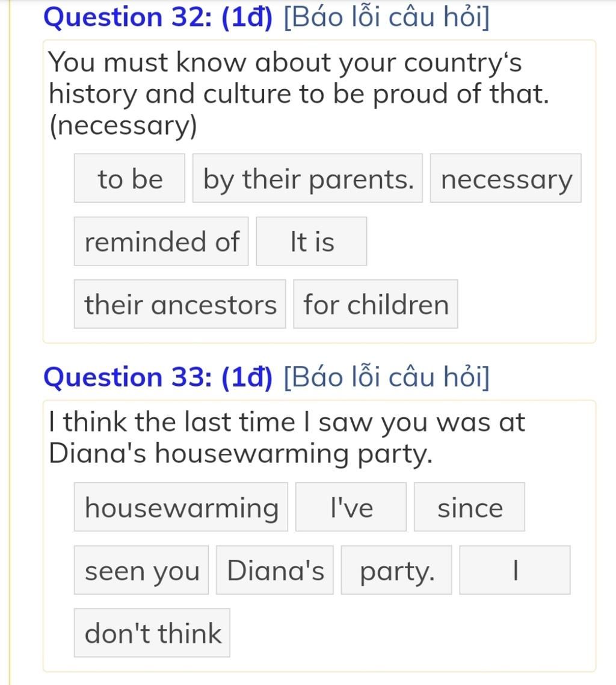The height and width of the screenshot is (685, 616).
Task: Select the "by their parents." tile
Action: tap(307, 178)
